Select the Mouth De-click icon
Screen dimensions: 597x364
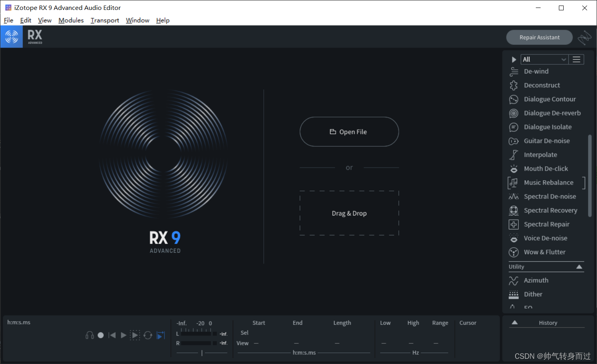pos(514,169)
